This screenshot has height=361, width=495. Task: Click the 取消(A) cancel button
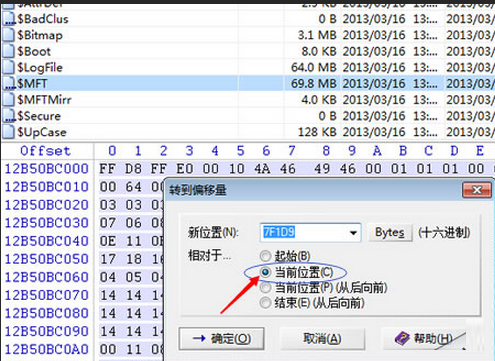coord(322,339)
